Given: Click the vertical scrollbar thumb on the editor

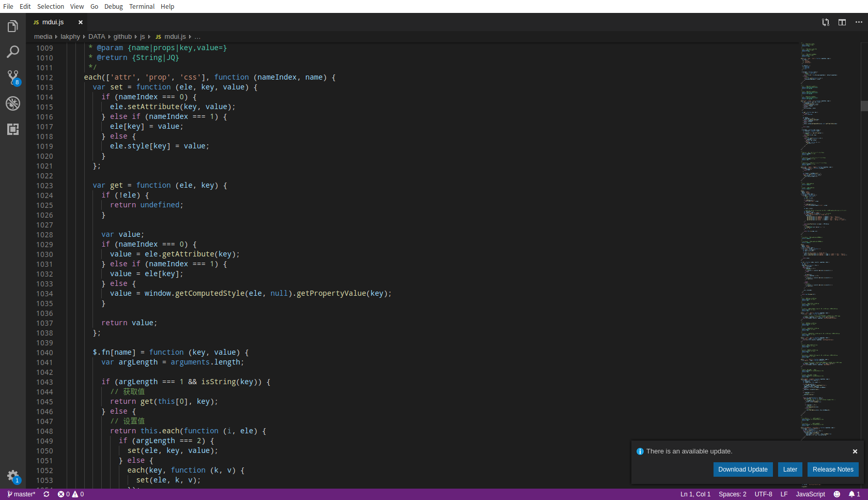Looking at the screenshot, I should 864,105.
